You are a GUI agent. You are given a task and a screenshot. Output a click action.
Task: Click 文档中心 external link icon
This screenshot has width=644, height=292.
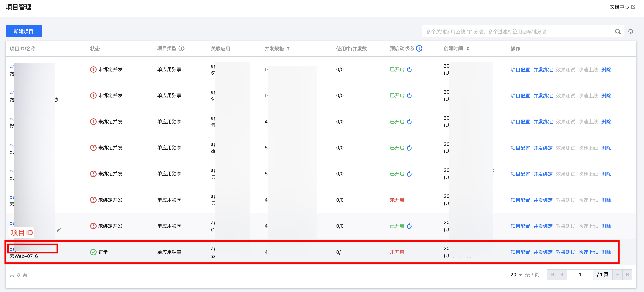633,7
